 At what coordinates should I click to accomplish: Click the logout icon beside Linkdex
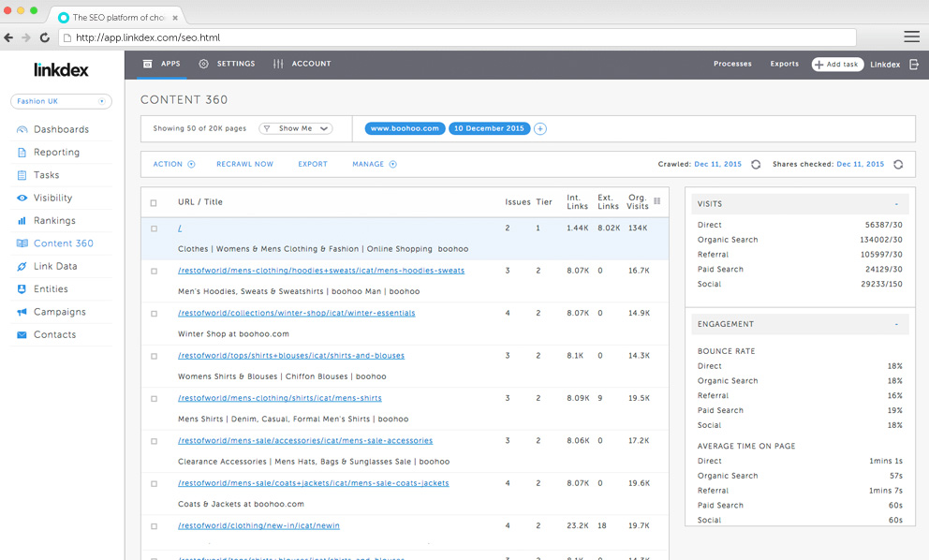point(913,65)
